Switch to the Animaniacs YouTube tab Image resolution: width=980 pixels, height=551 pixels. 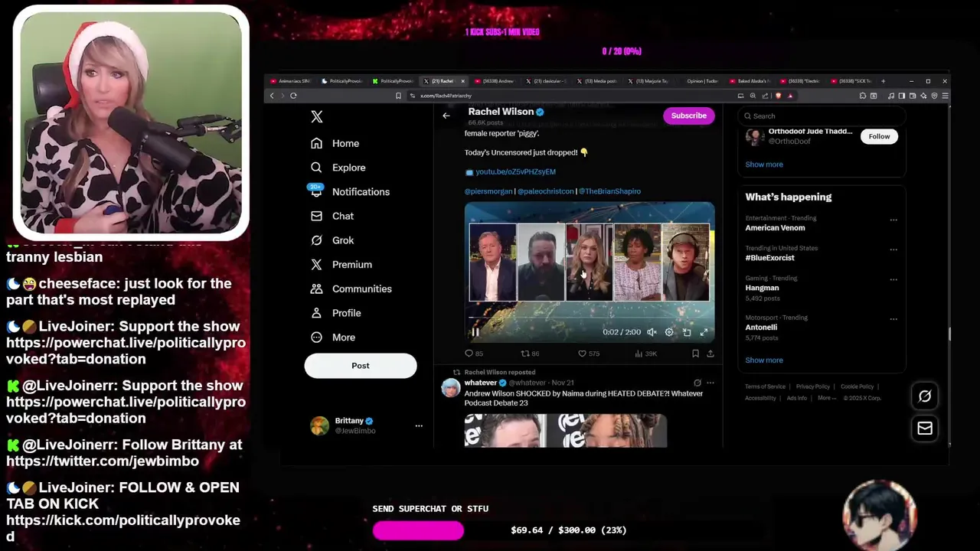pos(292,81)
